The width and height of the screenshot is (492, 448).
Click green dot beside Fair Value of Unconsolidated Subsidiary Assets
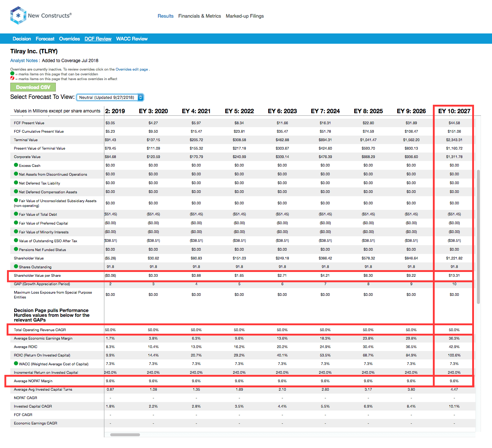click(16, 200)
